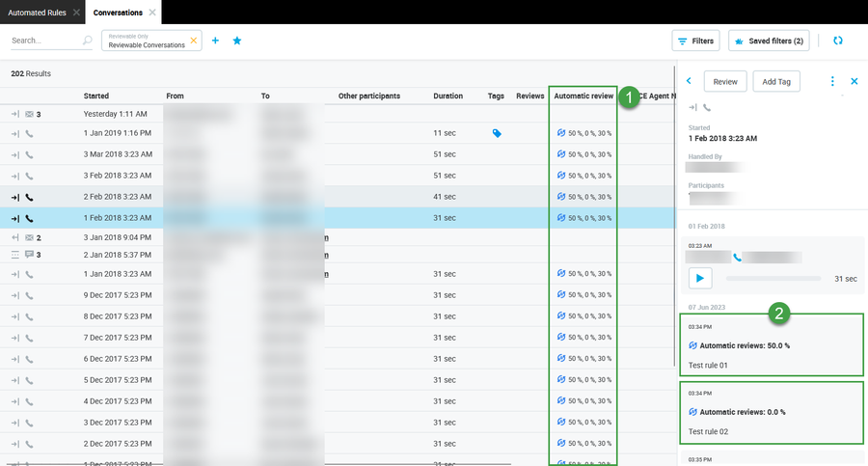
Task: Save current filter with star icon
Action: (x=237, y=41)
